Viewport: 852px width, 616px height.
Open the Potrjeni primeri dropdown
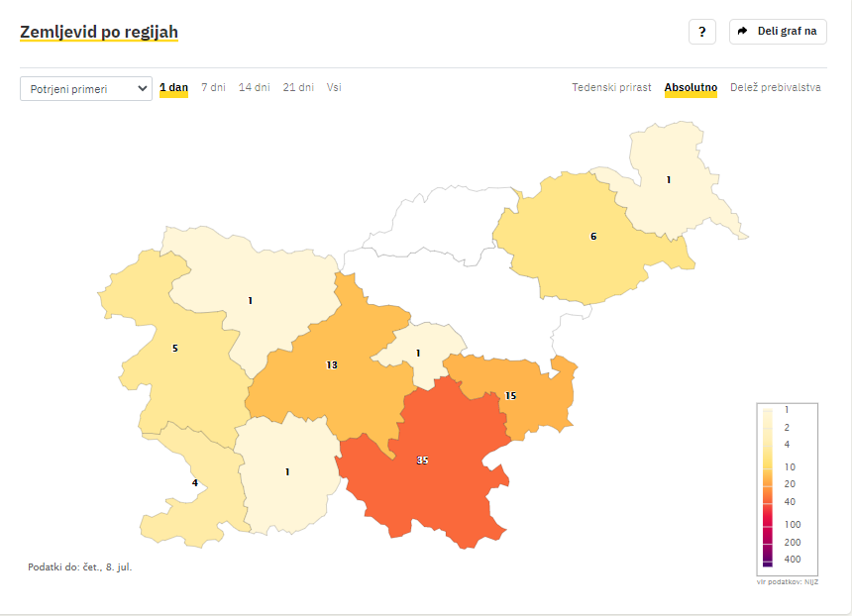86,89
